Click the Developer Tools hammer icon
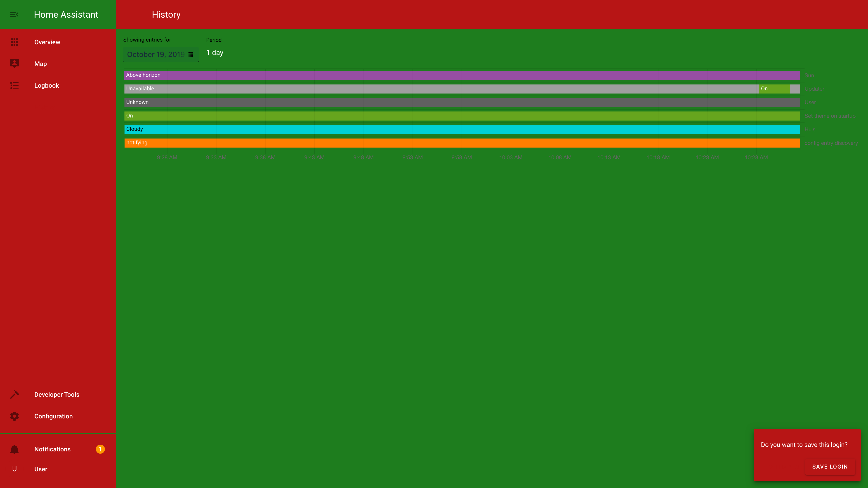The height and width of the screenshot is (488, 868). coord(14,394)
